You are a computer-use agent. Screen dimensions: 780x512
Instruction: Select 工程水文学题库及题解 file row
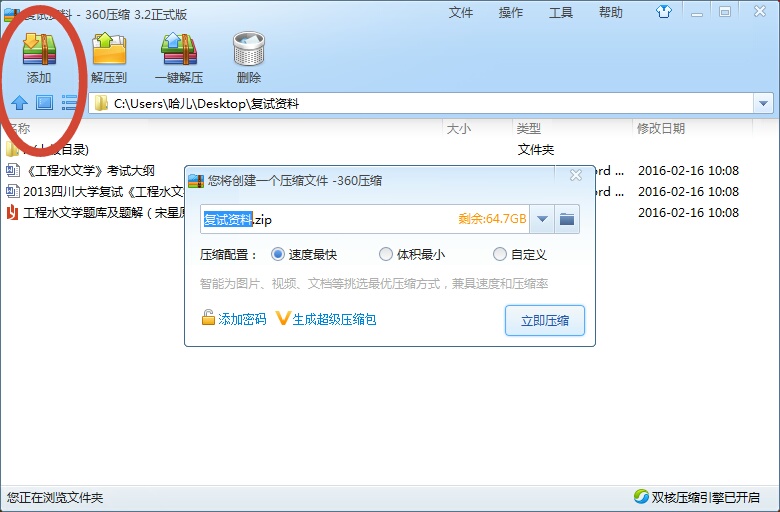pos(103,212)
